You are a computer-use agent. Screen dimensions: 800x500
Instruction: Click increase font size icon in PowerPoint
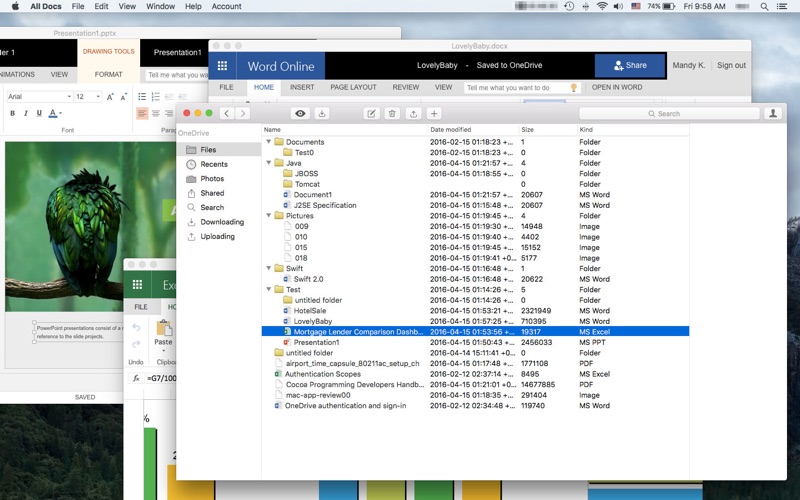110,96
